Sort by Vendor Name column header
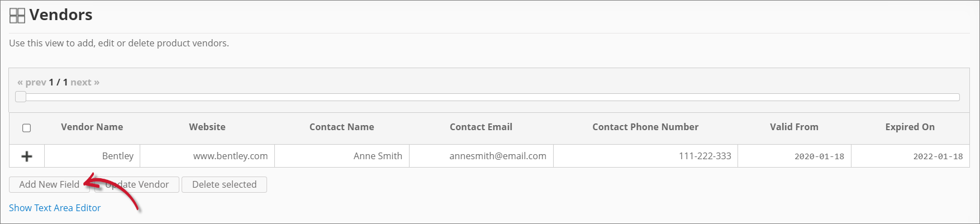Image resolution: width=980 pixels, height=224 pixels. click(x=92, y=127)
